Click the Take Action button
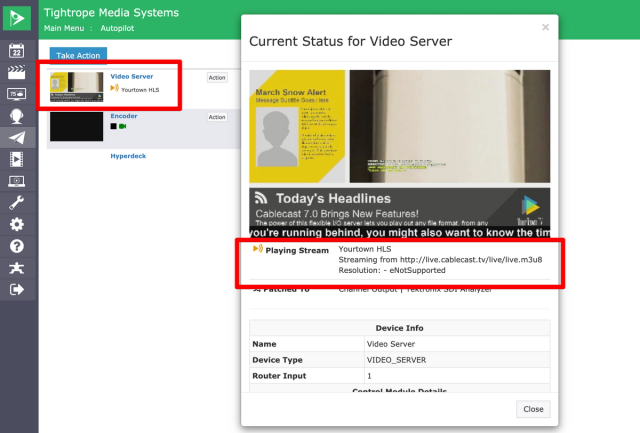This screenshot has width=640, height=433. point(78,56)
